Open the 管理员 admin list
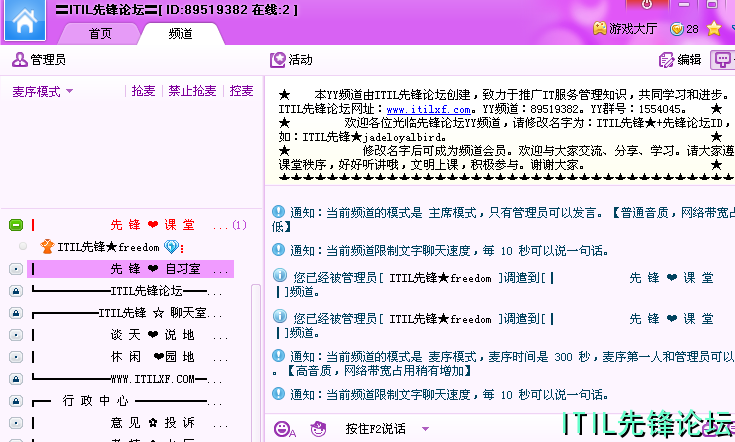 coord(38,60)
